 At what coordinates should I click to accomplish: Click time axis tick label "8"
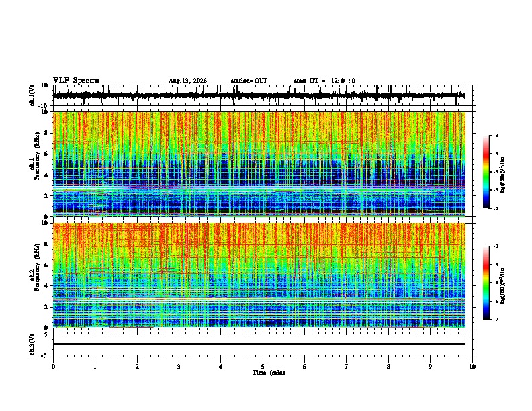[x=388, y=367]
